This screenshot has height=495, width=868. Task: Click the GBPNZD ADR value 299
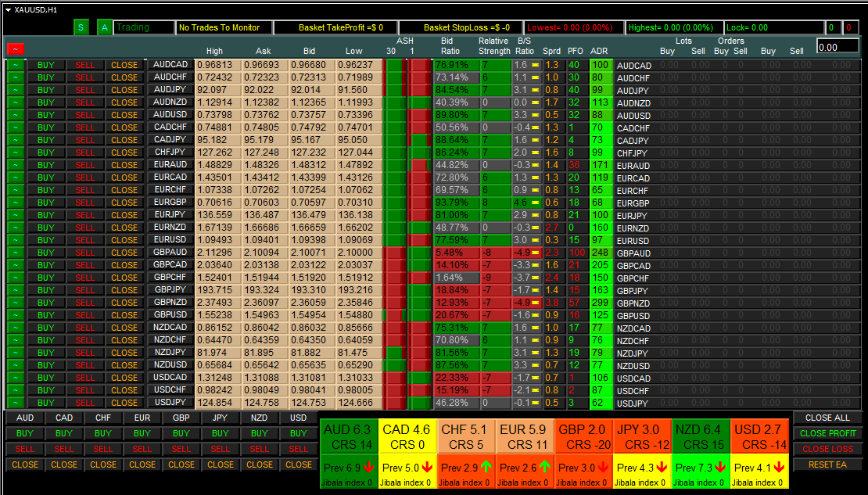[x=600, y=303]
